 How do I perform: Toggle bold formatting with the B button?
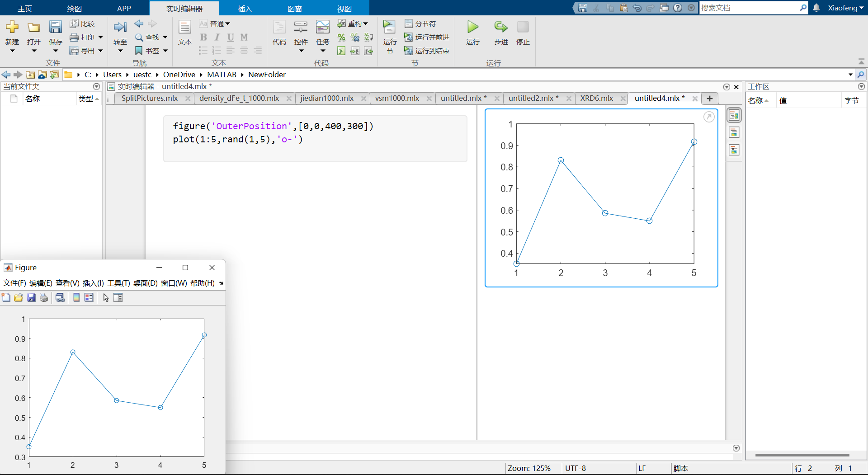tap(203, 37)
